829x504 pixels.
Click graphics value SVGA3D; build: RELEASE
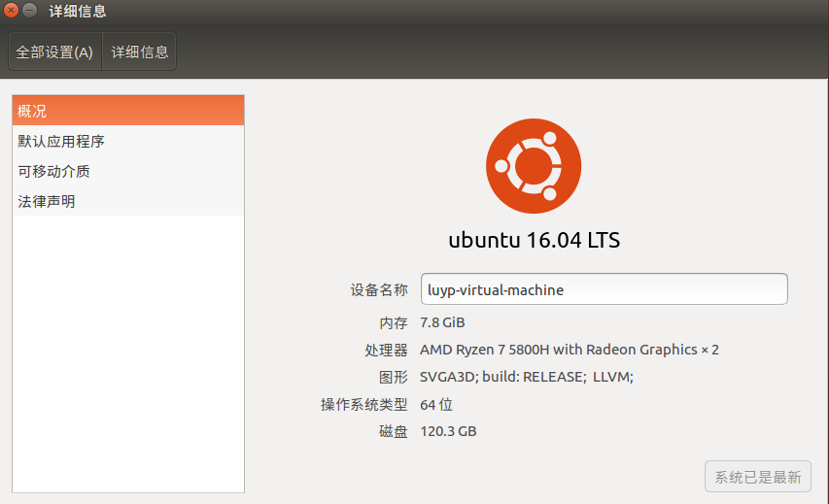click(527, 377)
